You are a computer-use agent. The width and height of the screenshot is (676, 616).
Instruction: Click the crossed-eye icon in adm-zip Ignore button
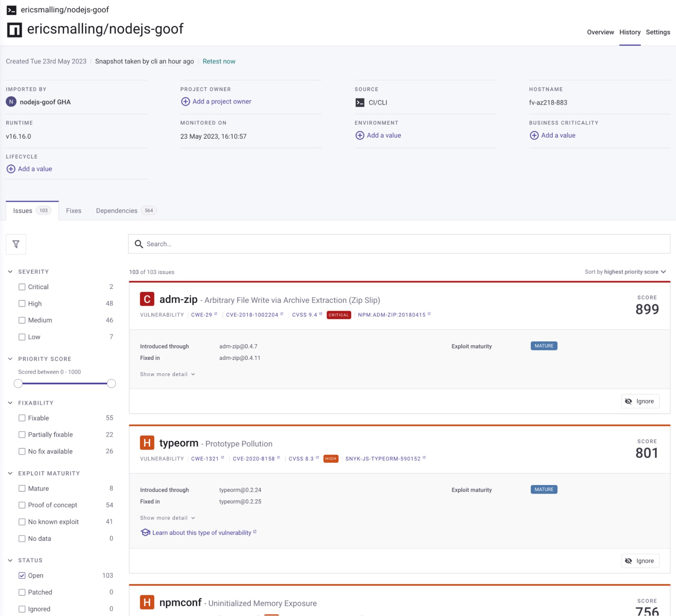628,401
